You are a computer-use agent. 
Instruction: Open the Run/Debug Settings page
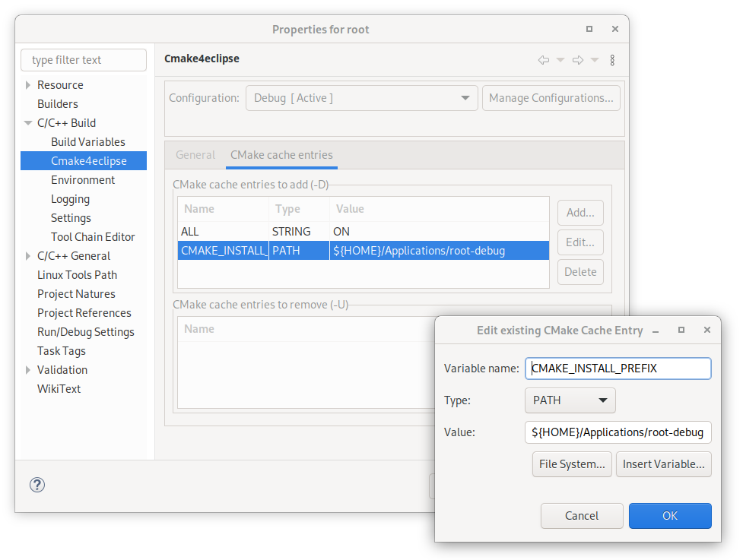[86, 332]
